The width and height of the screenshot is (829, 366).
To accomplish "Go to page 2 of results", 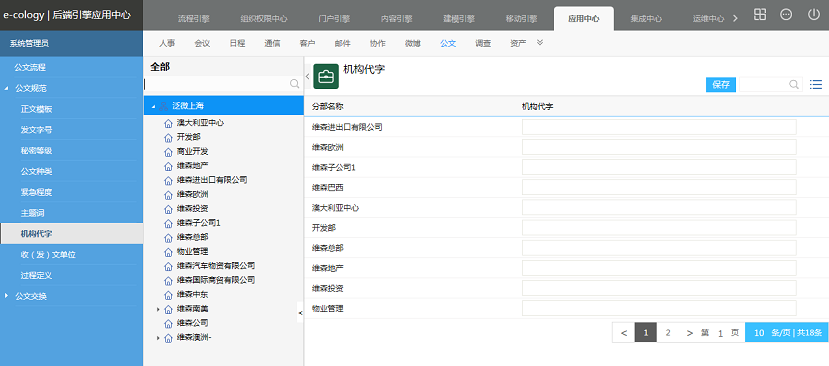I will (668, 333).
